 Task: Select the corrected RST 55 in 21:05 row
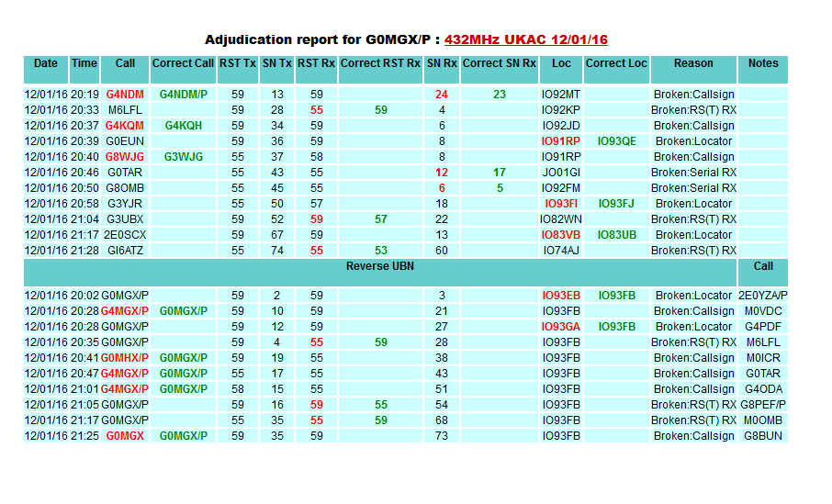click(x=381, y=405)
